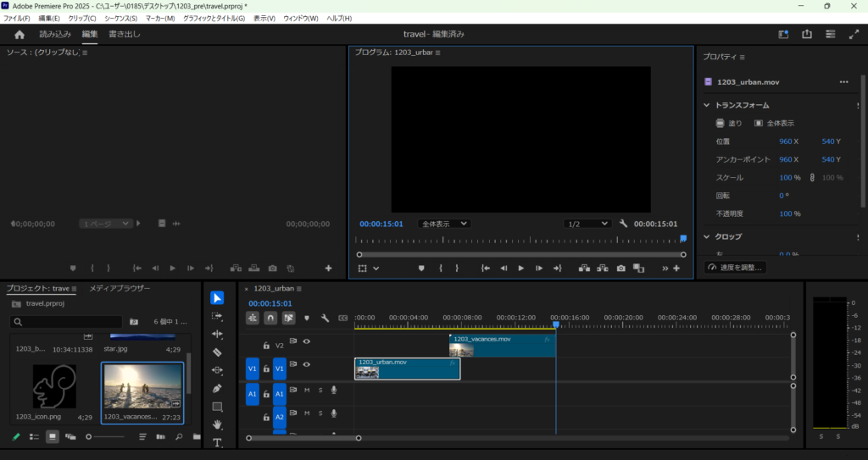Mute audio track A1
The height and width of the screenshot is (460, 868).
pos(307,390)
